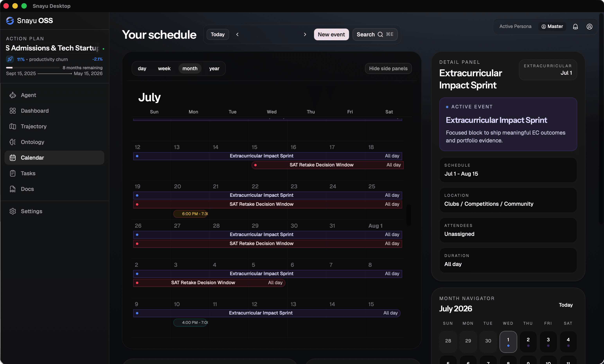Advance to next month with right chevron
The width and height of the screenshot is (604, 364).
(x=305, y=35)
